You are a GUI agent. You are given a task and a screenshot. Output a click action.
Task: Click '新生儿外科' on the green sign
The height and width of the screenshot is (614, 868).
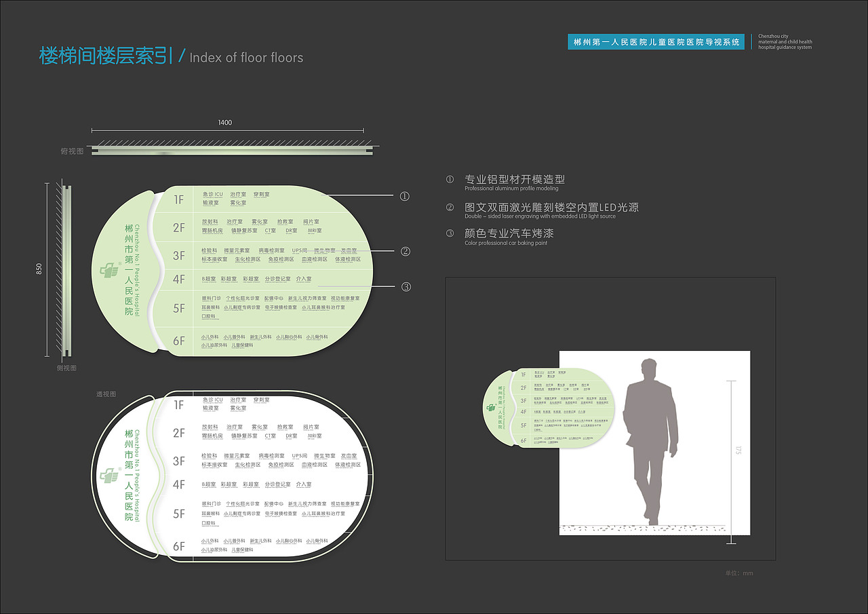tap(261, 337)
